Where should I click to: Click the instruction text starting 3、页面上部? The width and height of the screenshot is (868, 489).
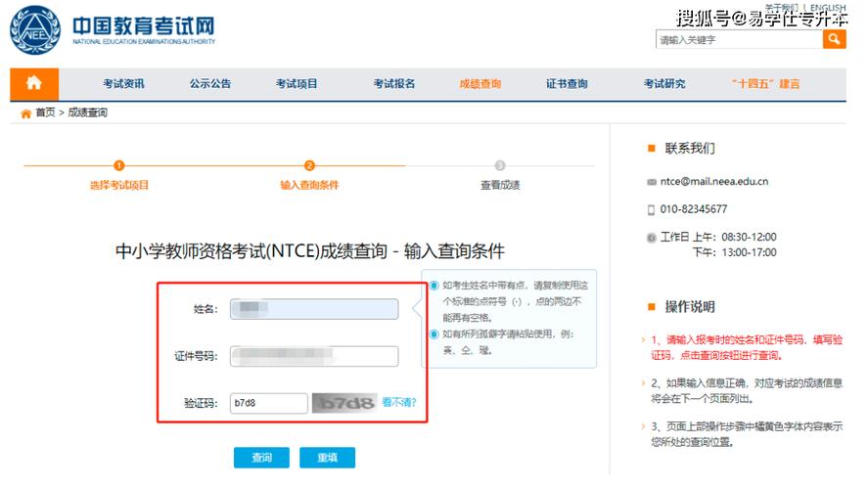(x=747, y=433)
